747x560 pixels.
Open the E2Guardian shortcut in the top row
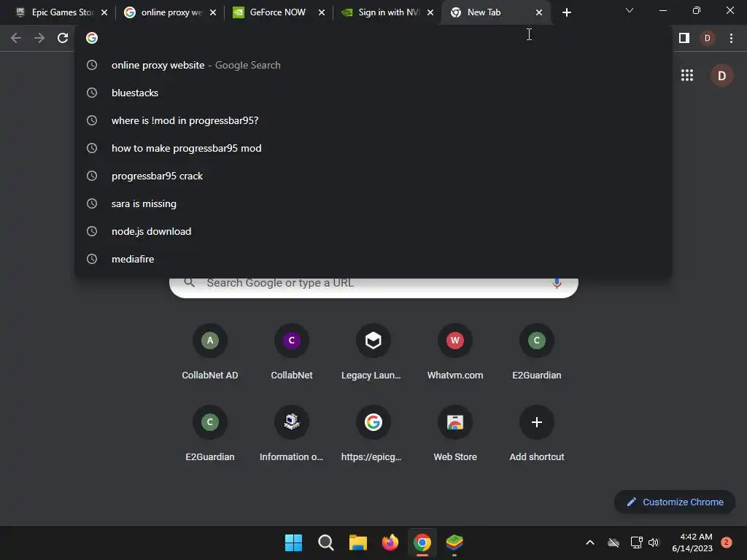(x=536, y=352)
